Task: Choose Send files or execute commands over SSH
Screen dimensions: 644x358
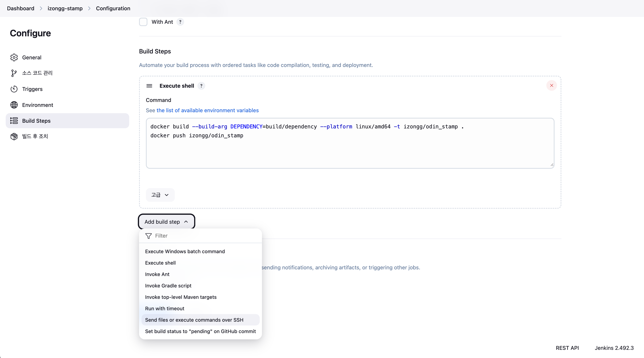Action: pos(194,320)
